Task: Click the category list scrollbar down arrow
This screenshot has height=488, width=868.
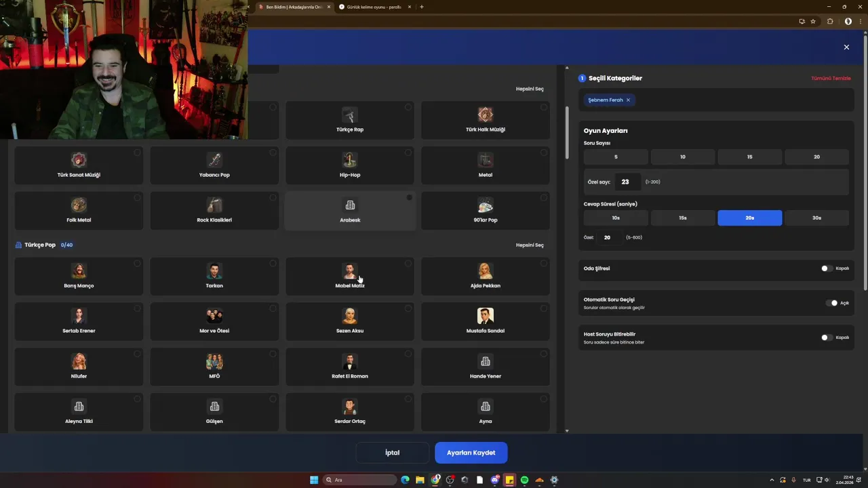Action: tap(567, 430)
